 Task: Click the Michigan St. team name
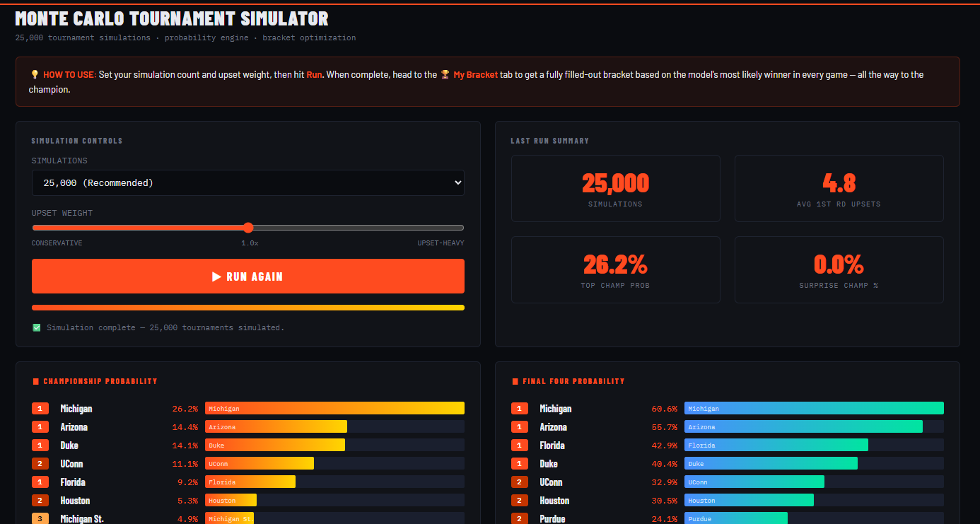click(x=82, y=519)
